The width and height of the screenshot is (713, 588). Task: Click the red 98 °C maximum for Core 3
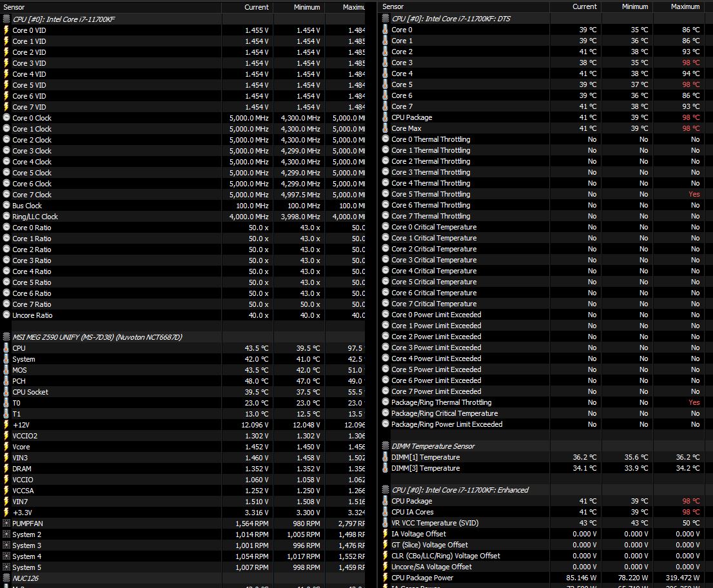point(690,63)
